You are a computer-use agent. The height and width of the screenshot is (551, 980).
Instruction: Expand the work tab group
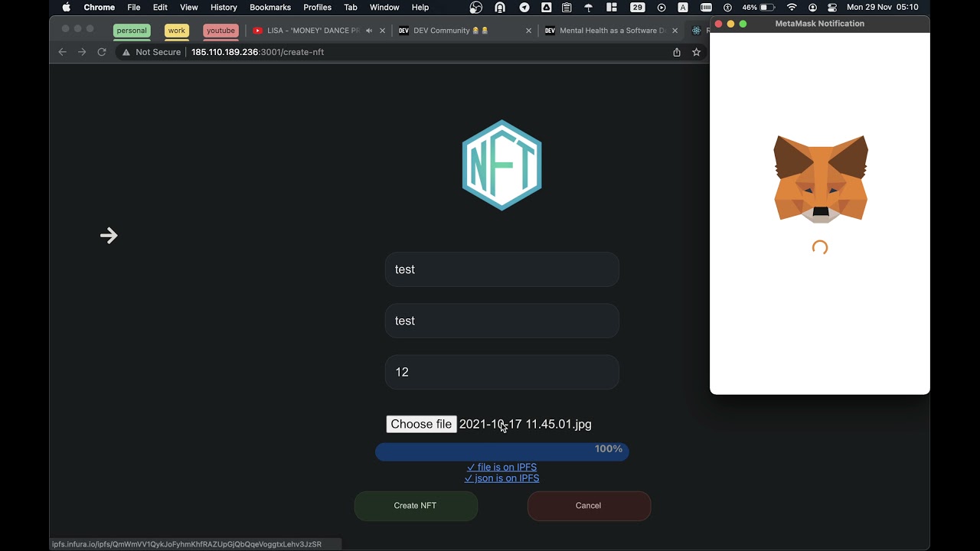pyautogui.click(x=177, y=31)
